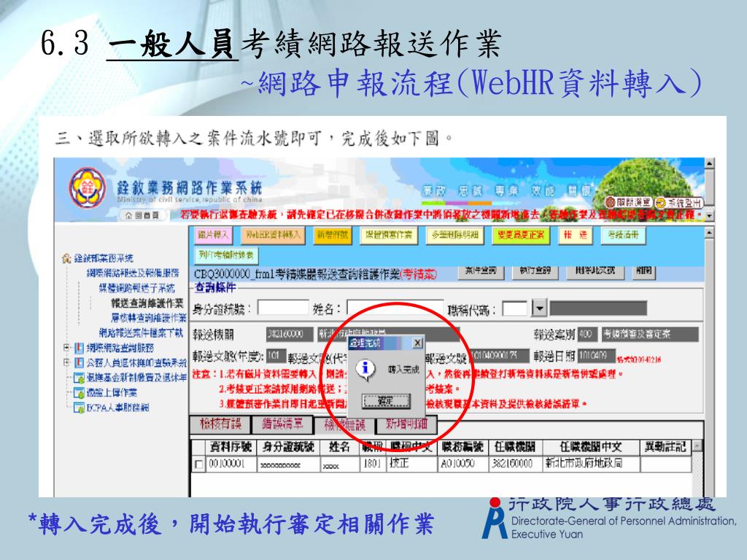Click the orange 新增併號 toolbar button

coord(333,235)
